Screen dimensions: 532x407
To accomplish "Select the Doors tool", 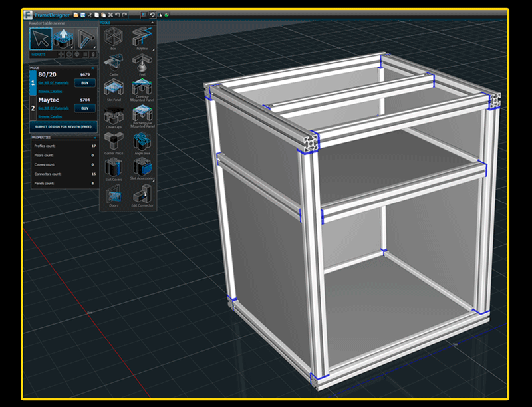I will (x=114, y=195).
